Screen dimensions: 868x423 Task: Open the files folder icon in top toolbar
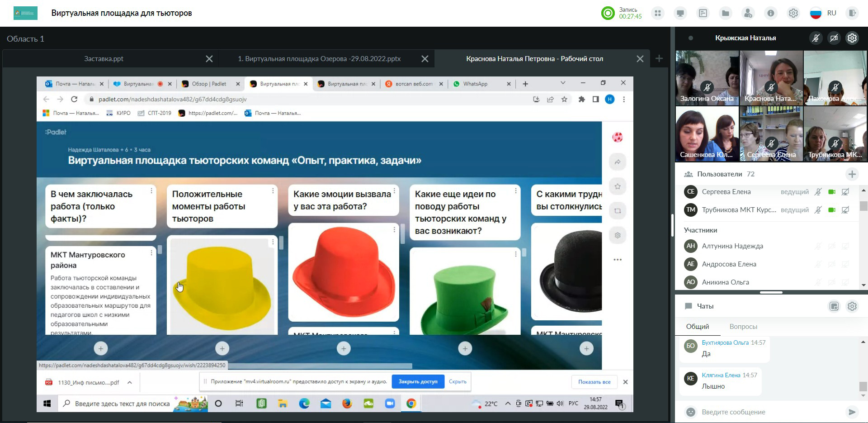pyautogui.click(x=726, y=13)
